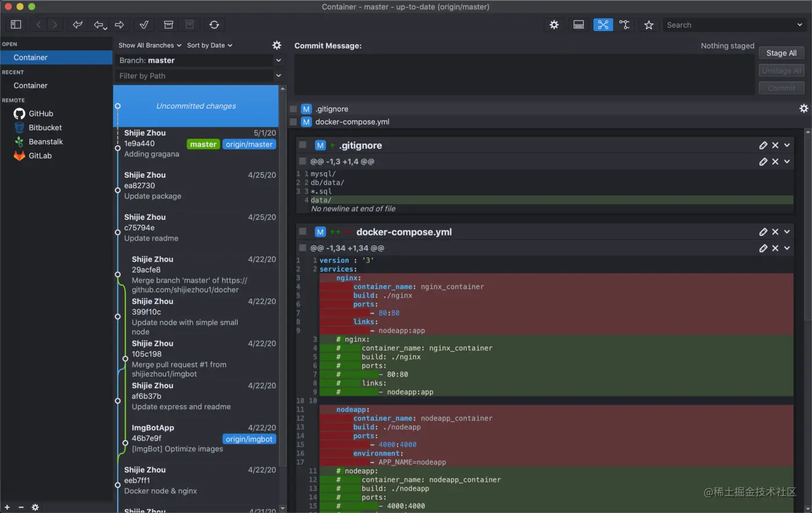Click the star icon beside the search box
Image resolution: width=812 pixels, height=513 pixels.
[x=649, y=25]
